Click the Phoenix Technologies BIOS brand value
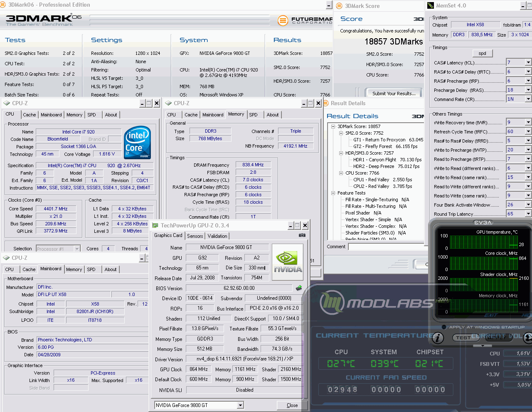 click(92, 340)
